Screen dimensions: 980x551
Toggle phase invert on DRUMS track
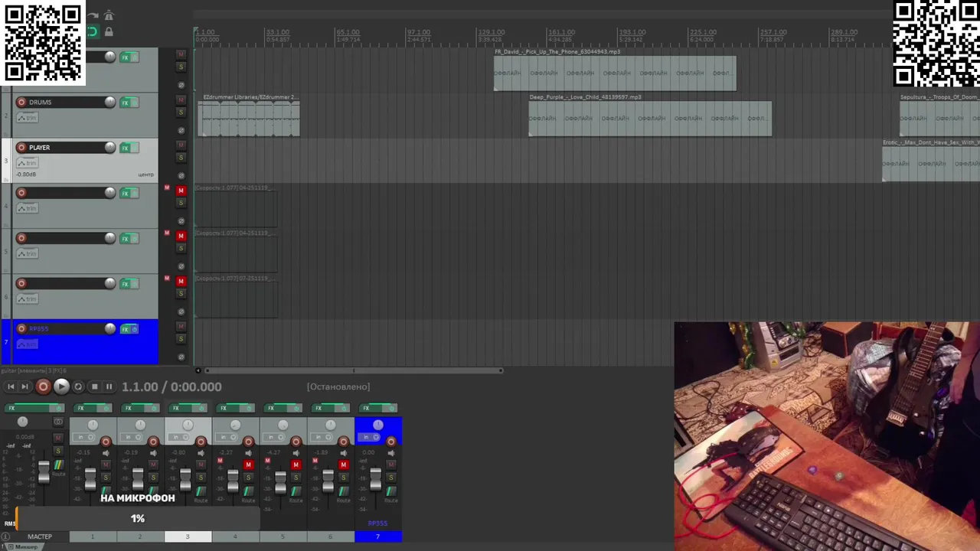[181, 130]
